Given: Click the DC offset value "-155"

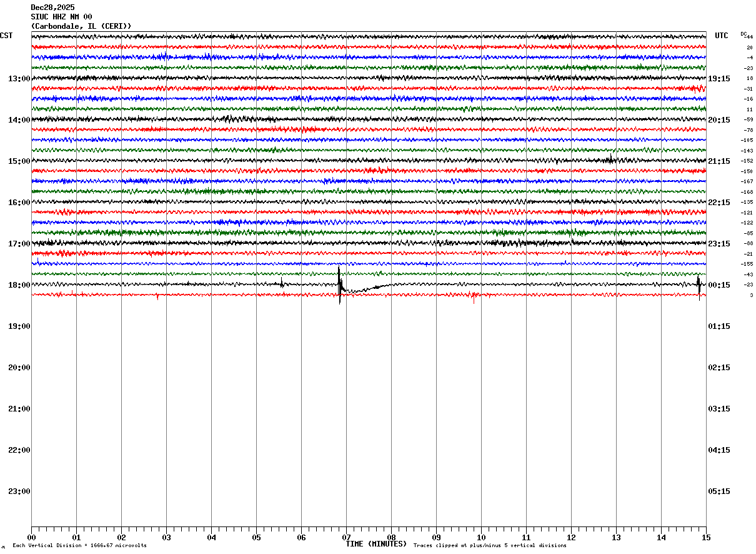Looking at the screenshot, I should click(x=747, y=264).
